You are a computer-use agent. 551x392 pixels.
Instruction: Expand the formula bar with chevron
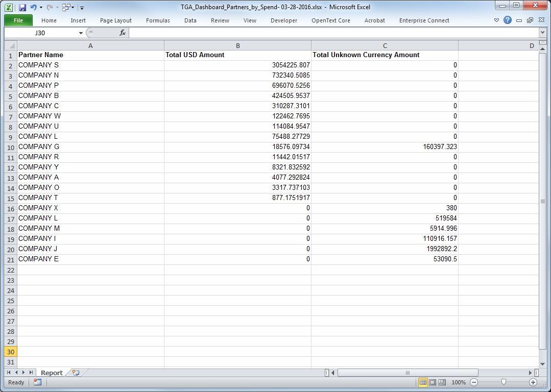pos(542,33)
